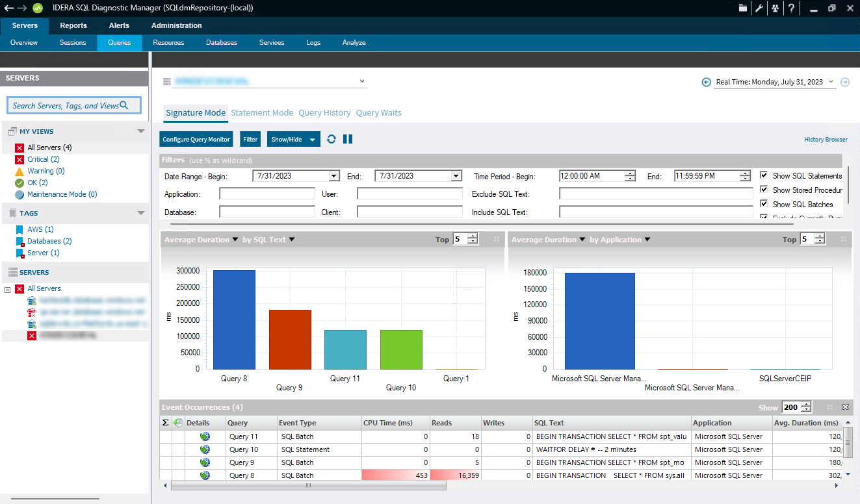Close the Event Occurrences panel
The height and width of the screenshot is (504, 860).
(x=845, y=407)
